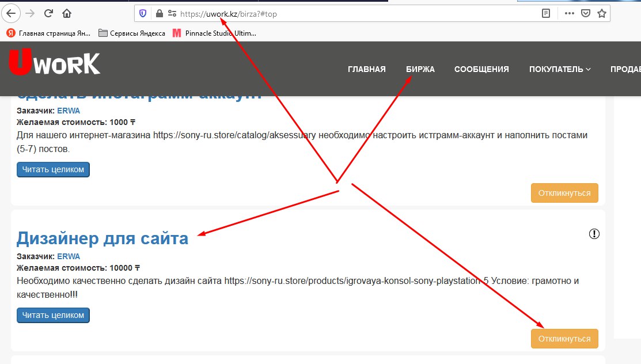Open page actions three-dots menu
This screenshot has height=364, width=641.
point(569,13)
